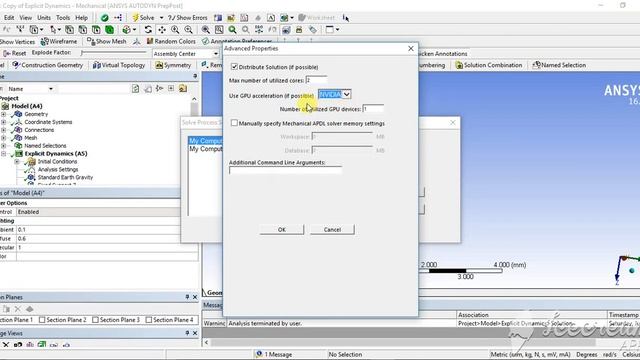Expand the Connections tree node

pyautogui.click(x=4, y=130)
